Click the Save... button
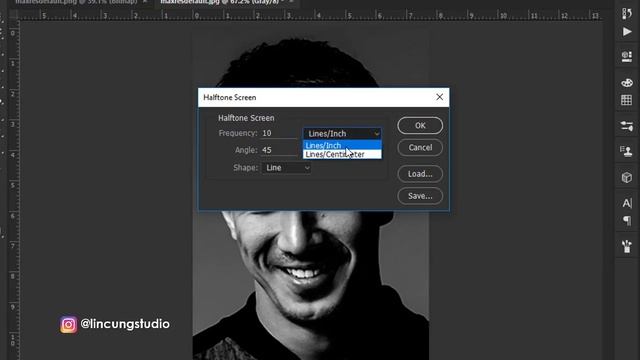Image resolution: width=640 pixels, height=360 pixels. [420, 196]
